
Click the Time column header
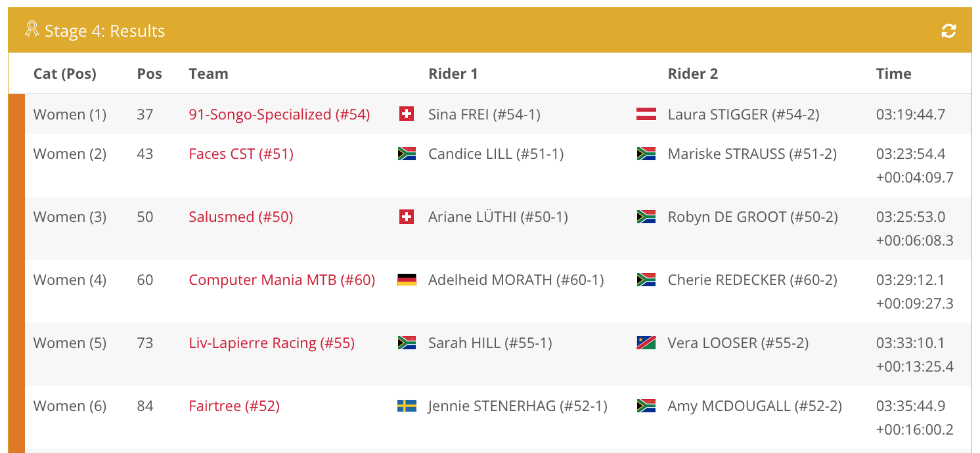click(893, 74)
